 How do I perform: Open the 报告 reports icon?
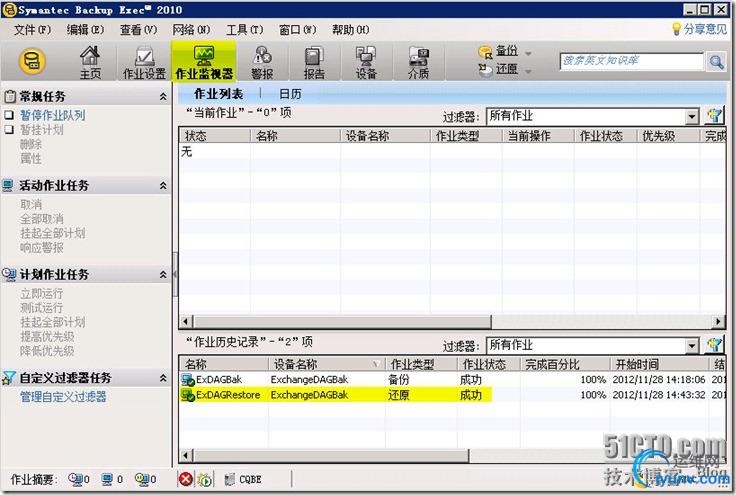point(314,62)
